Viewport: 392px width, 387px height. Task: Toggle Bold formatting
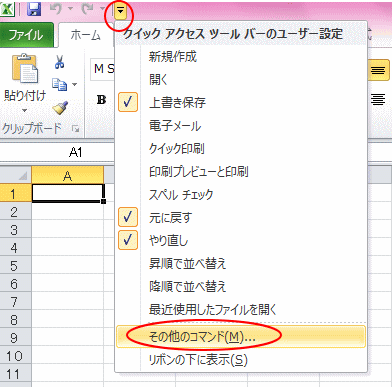101,100
